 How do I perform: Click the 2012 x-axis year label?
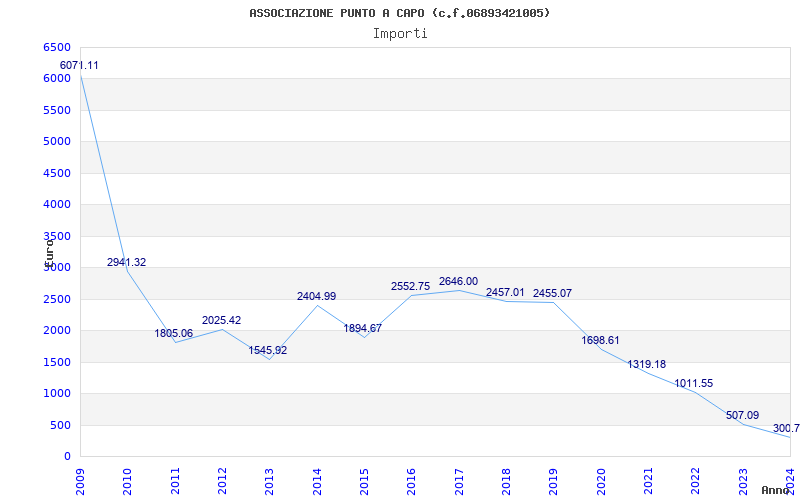[x=222, y=482]
